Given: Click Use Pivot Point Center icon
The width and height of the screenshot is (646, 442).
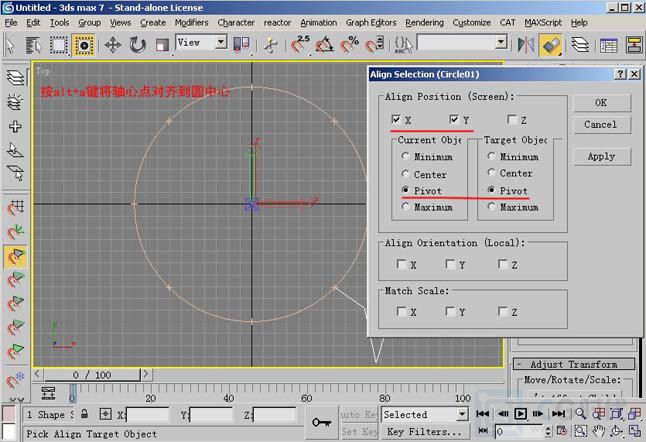Looking at the screenshot, I should click(241, 45).
